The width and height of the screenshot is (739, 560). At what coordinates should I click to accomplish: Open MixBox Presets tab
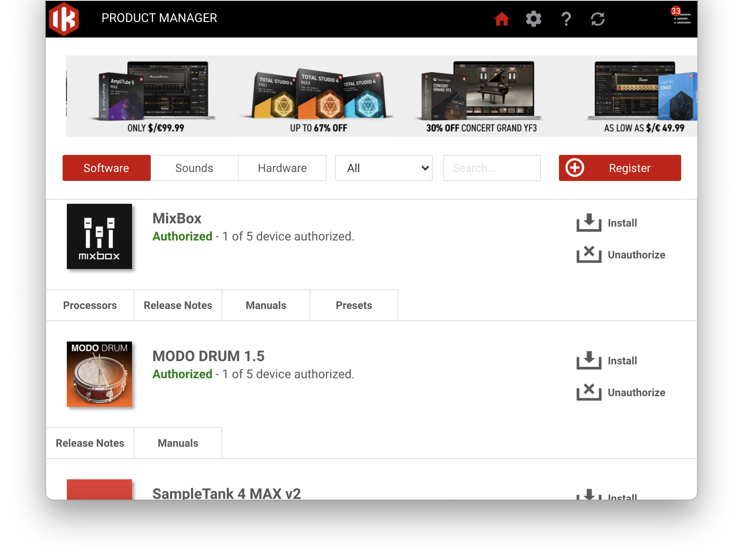[x=354, y=305]
